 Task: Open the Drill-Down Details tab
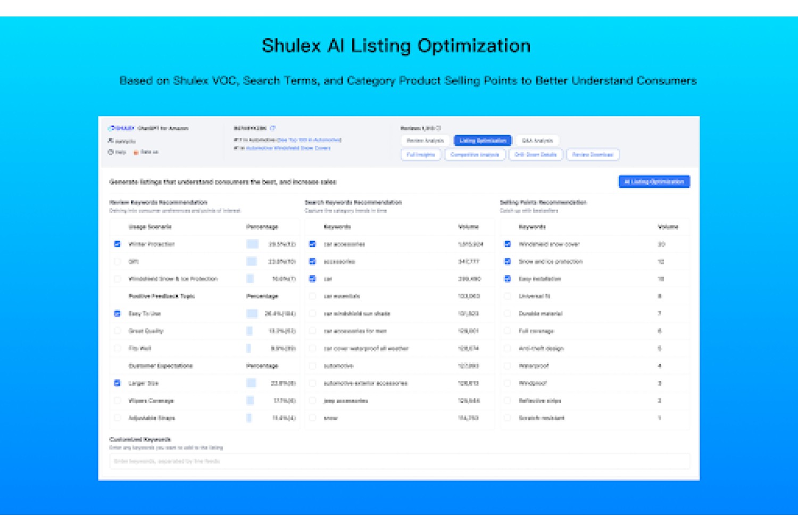pyautogui.click(x=535, y=155)
